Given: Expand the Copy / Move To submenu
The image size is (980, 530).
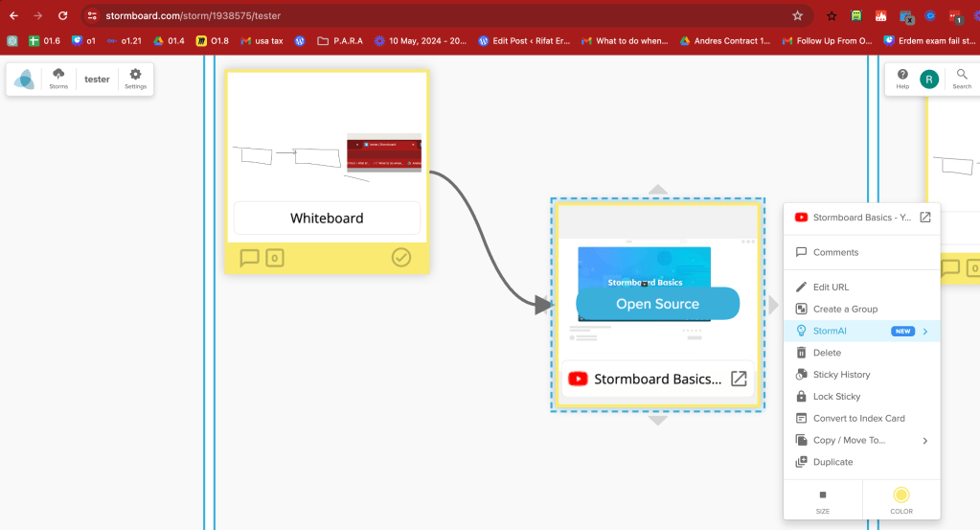Looking at the screenshot, I should point(862,440).
